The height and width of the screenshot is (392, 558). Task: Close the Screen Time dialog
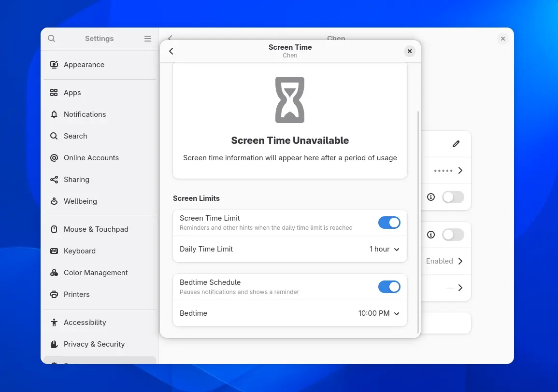(x=409, y=51)
